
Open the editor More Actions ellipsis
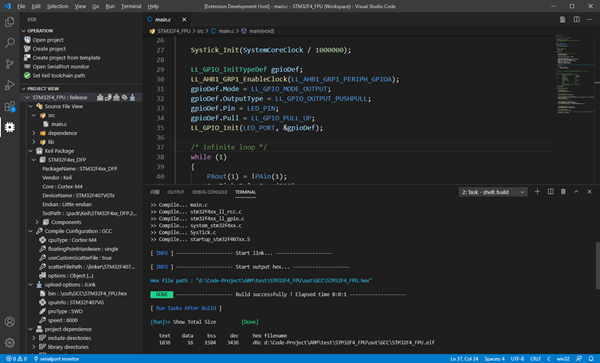[x=589, y=20]
